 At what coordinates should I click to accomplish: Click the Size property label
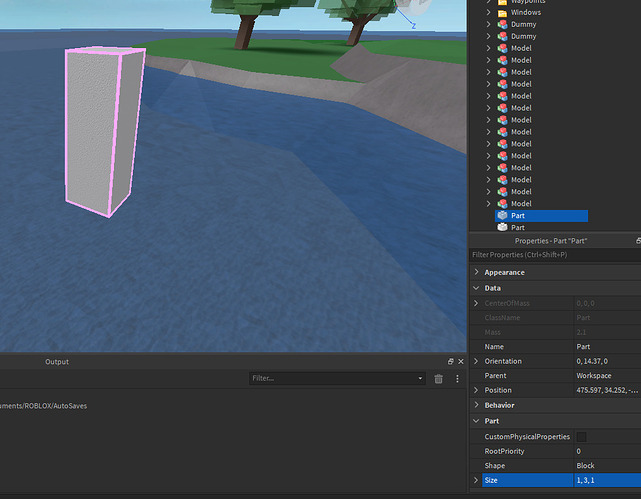(x=491, y=480)
